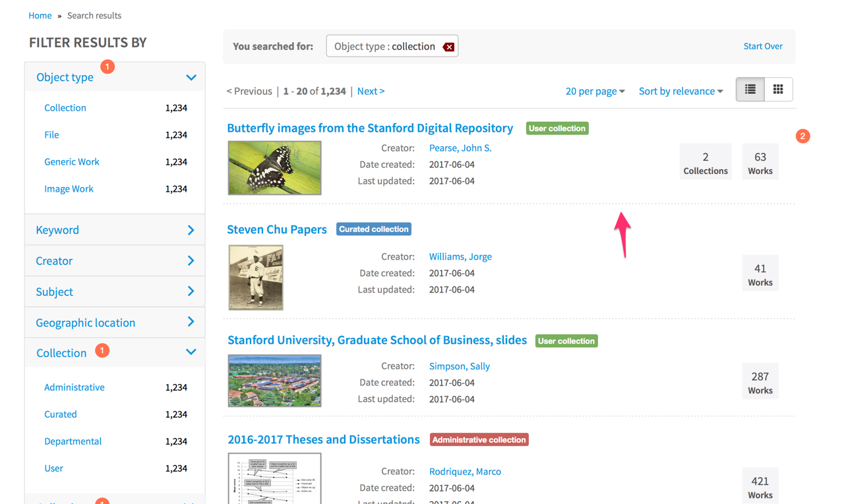This screenshot has width=846, height=504.
Task: Click the butterfly thumbnail image
Action: pos(274,168)
